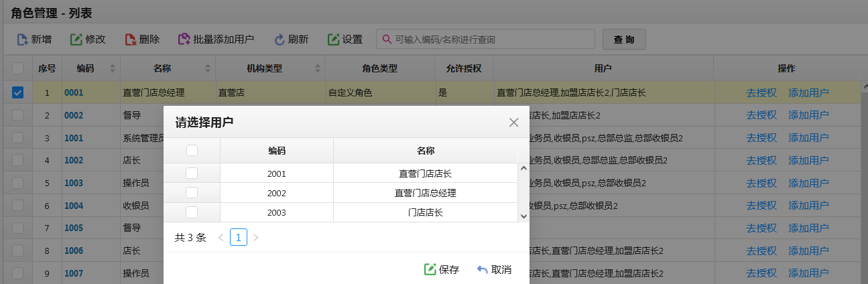This screenshot has width=868, height=284.
Task: Check the checkbox for role 1005
Action: pyautogui.click(x=18, y=228)
